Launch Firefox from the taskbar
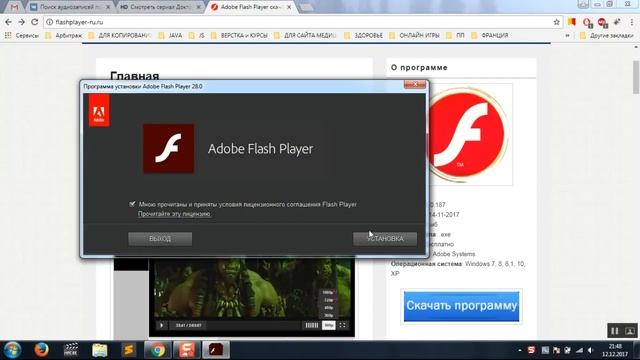 (41, 350)
